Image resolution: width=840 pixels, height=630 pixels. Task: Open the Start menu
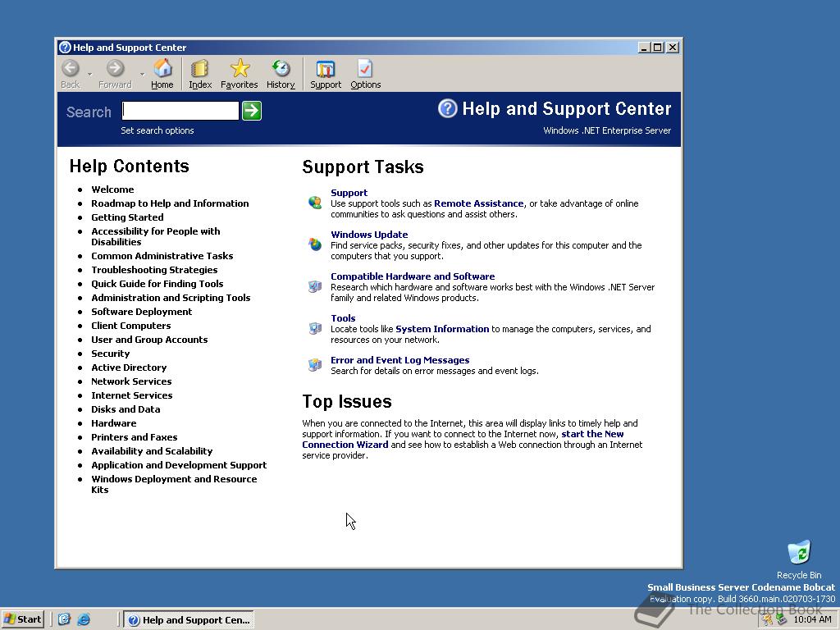coord(22,619)
